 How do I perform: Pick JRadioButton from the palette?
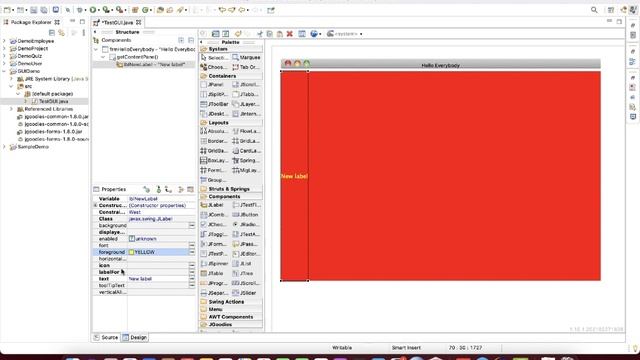point(246,224)
